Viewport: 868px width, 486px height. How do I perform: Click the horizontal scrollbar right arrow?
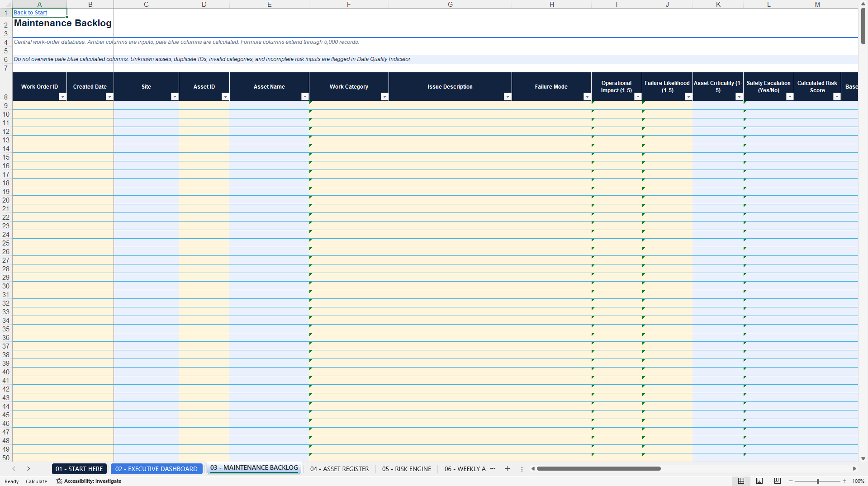click(854, 469)
